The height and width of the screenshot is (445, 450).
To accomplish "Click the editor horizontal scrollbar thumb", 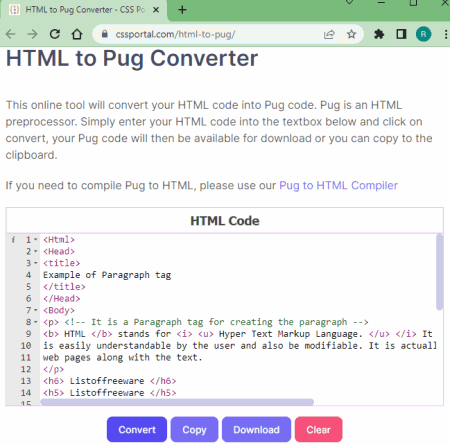I will (x=177, y=402).
